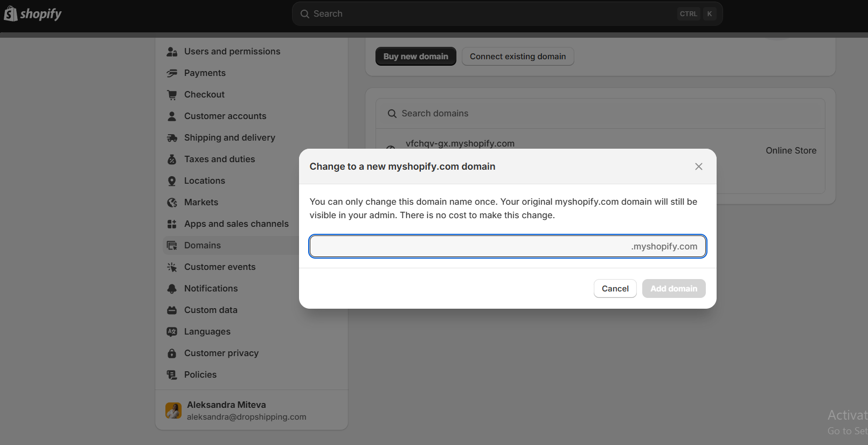Open the Customer events settings

point(220,267)
